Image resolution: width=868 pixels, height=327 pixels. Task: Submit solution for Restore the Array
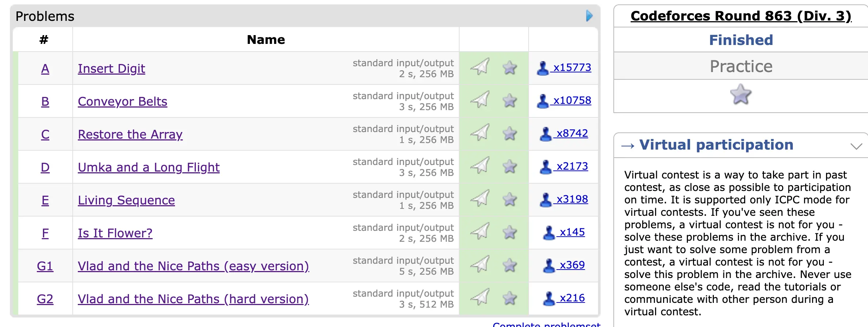[x=480, y=132]
